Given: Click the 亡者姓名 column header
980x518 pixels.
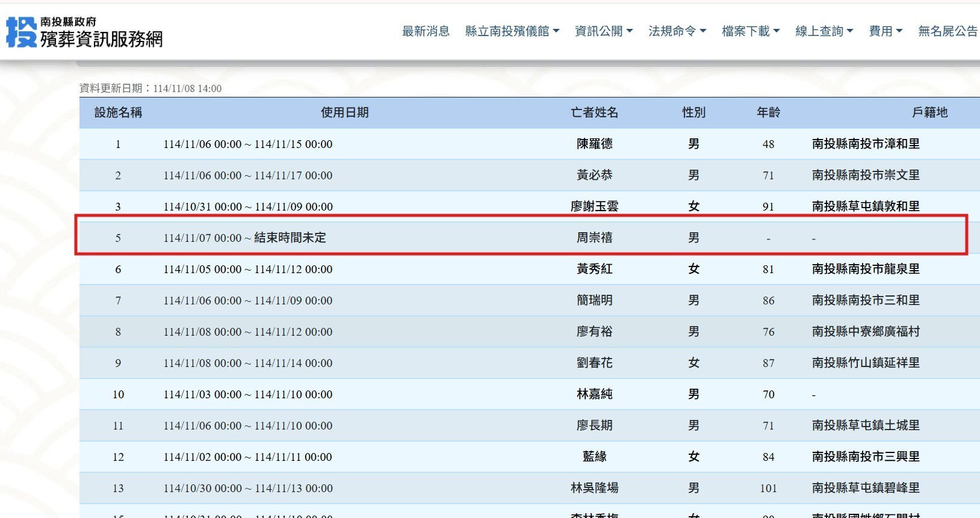Looking at the screenshot, I should point(594,113).
